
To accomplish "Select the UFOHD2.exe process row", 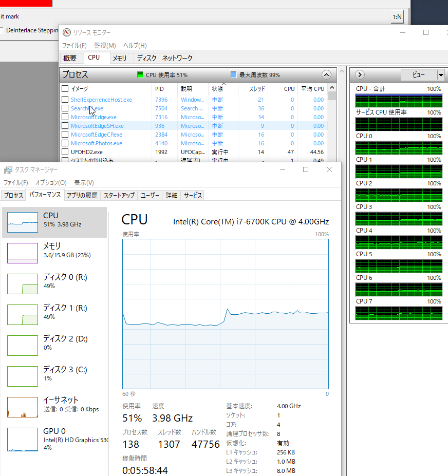I will [194, 152].
